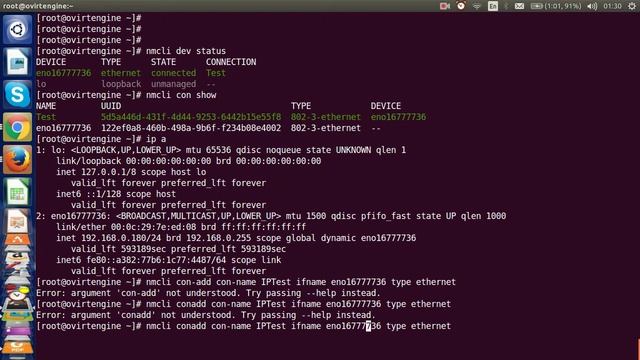
Task: Click '<BROADCAST,MULTICAST,UP,LOWER_UP>' flags text
Action: [x=198, y=216]
